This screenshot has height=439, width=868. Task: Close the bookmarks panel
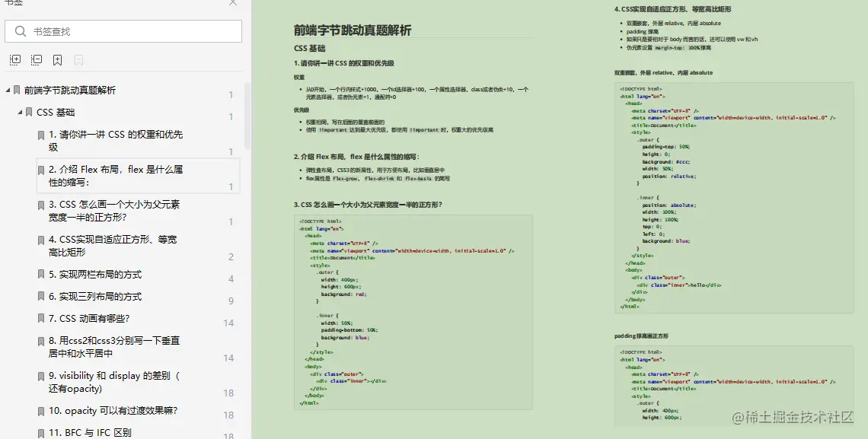[x=233, y=3]
